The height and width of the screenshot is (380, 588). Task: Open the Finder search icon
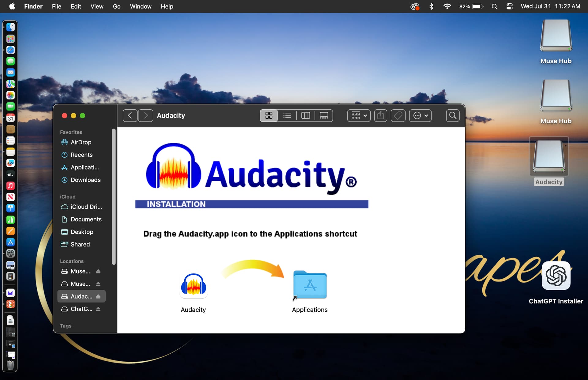tap(453, 115)
